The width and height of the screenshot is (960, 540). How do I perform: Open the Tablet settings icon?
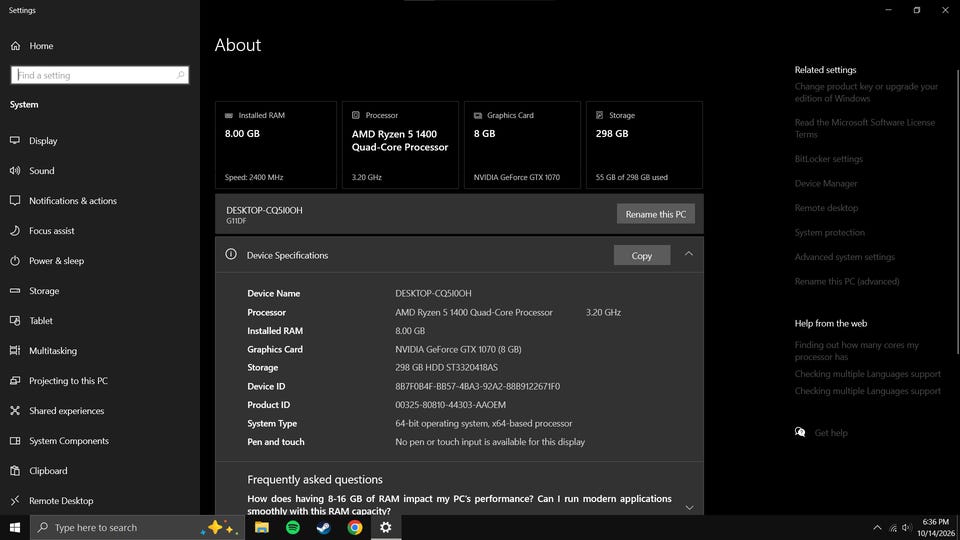[x=15, y=320]
